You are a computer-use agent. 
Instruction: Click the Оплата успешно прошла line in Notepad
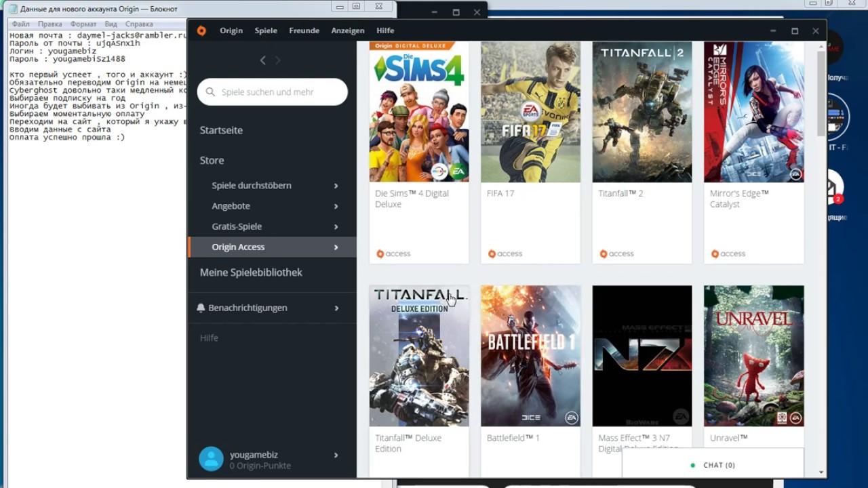(67, 137)
